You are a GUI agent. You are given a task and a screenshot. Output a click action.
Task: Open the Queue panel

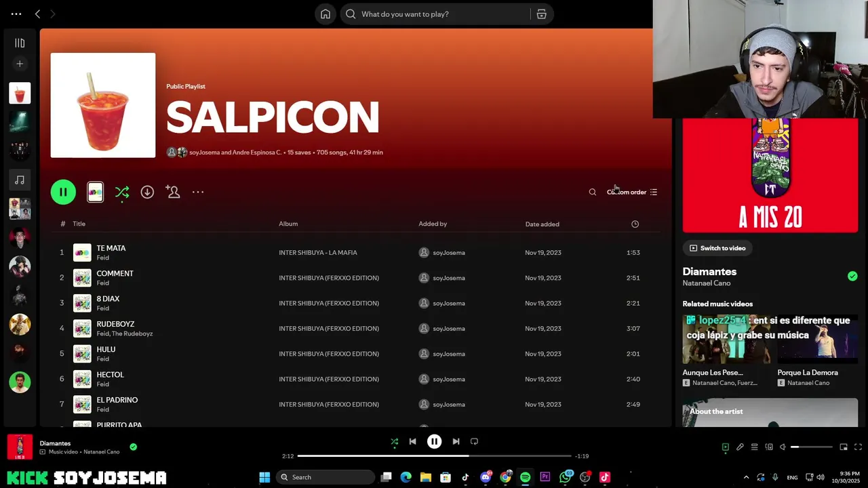(754, 447)
